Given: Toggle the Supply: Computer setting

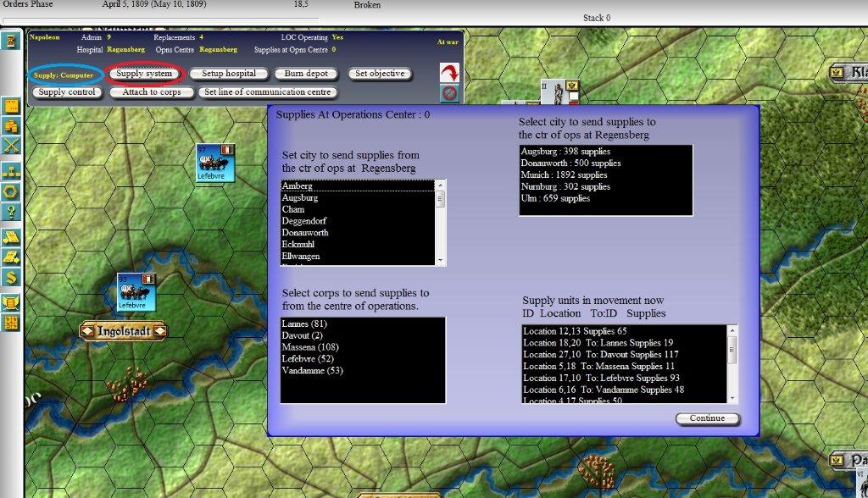Looking at the screenshot, I should pyautogui.click(x=64, y=75).
